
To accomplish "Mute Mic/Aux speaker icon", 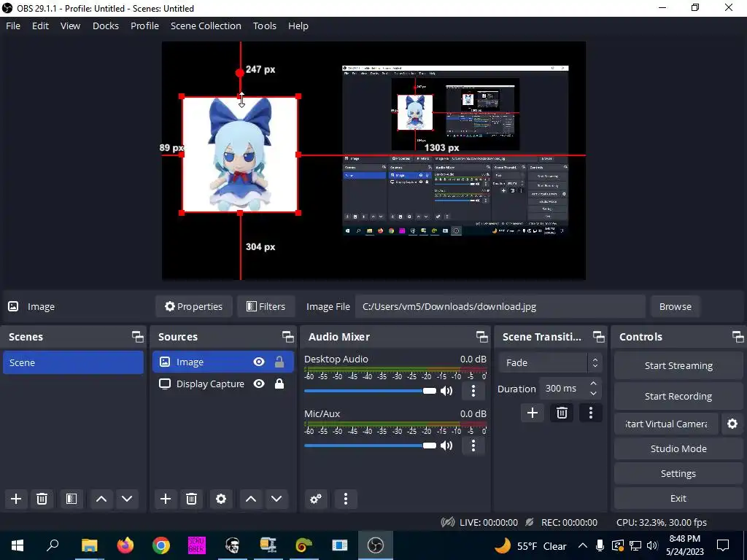I will point(446,446).
